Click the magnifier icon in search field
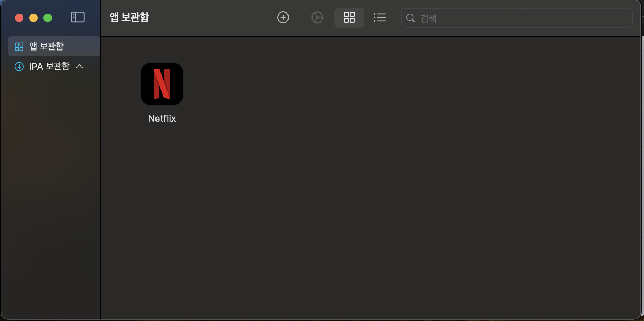 coord(411,18)
